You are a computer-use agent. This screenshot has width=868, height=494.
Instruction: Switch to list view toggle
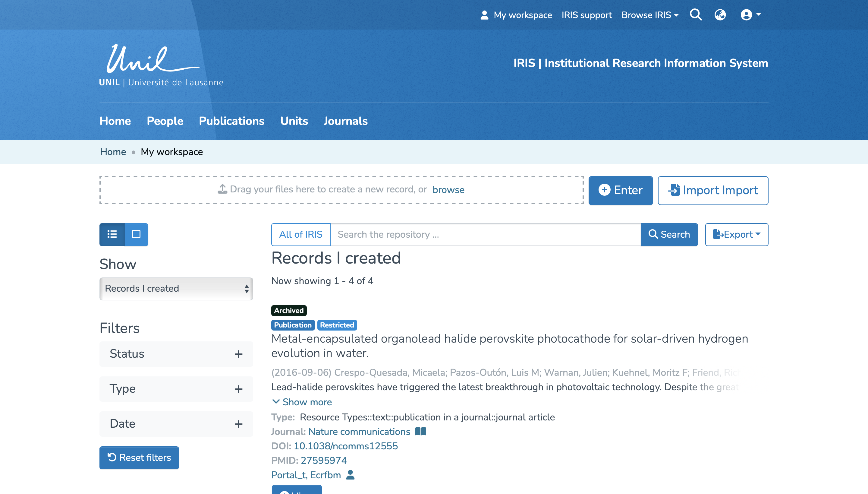tap(112, 234)
